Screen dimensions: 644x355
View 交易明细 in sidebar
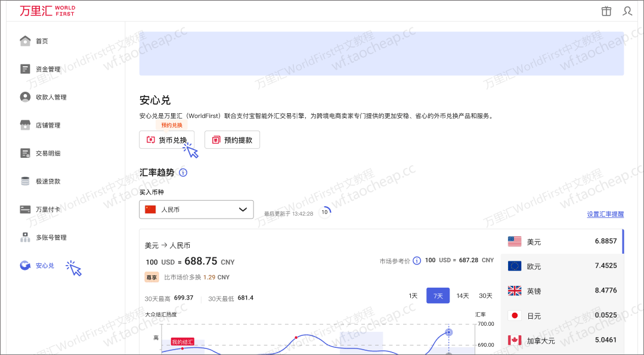[48, 153]
